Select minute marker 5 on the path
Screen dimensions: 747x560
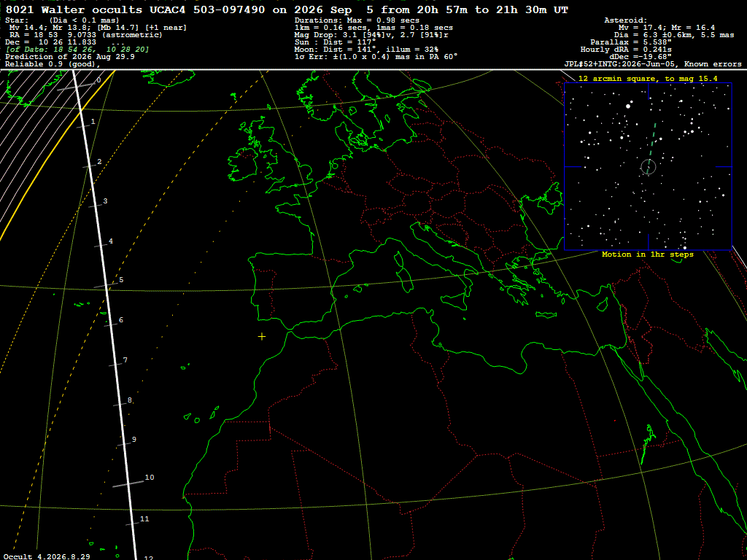pyautogui.click(x=122, y=279)
